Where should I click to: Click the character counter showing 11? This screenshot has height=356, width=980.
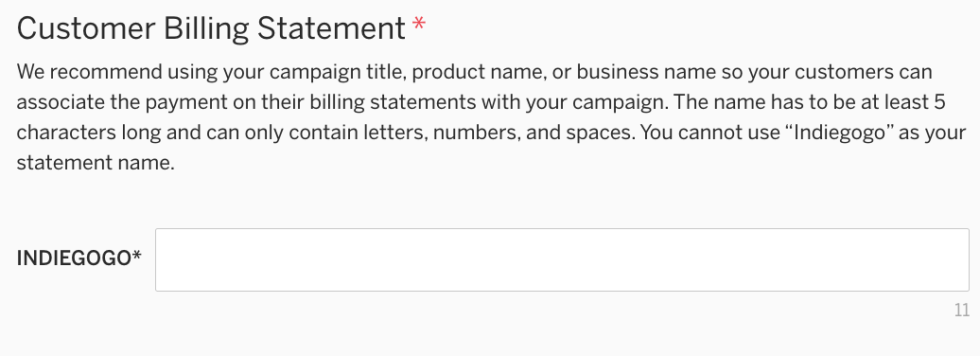click(962, 310)
